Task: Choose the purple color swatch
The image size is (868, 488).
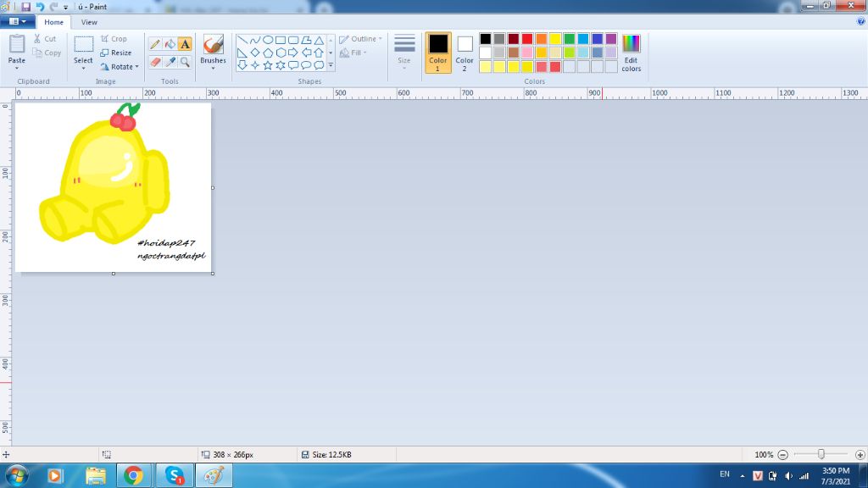Action: pos(611,39)
